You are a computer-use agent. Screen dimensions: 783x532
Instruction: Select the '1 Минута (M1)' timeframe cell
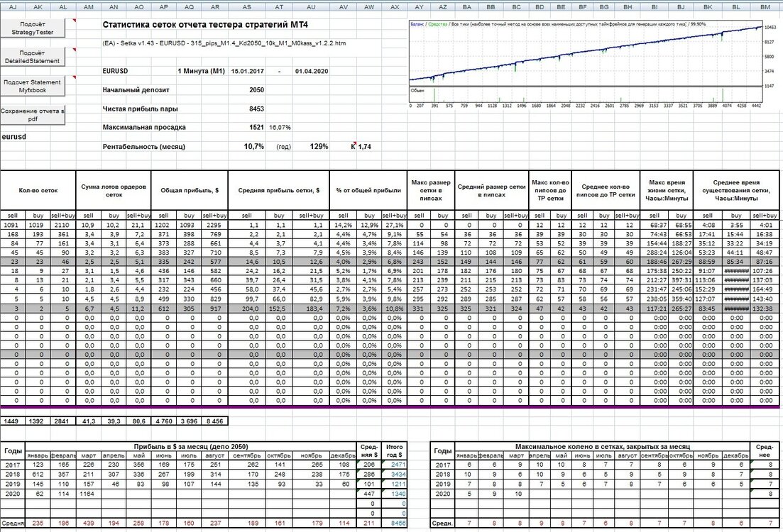point(201,71)
